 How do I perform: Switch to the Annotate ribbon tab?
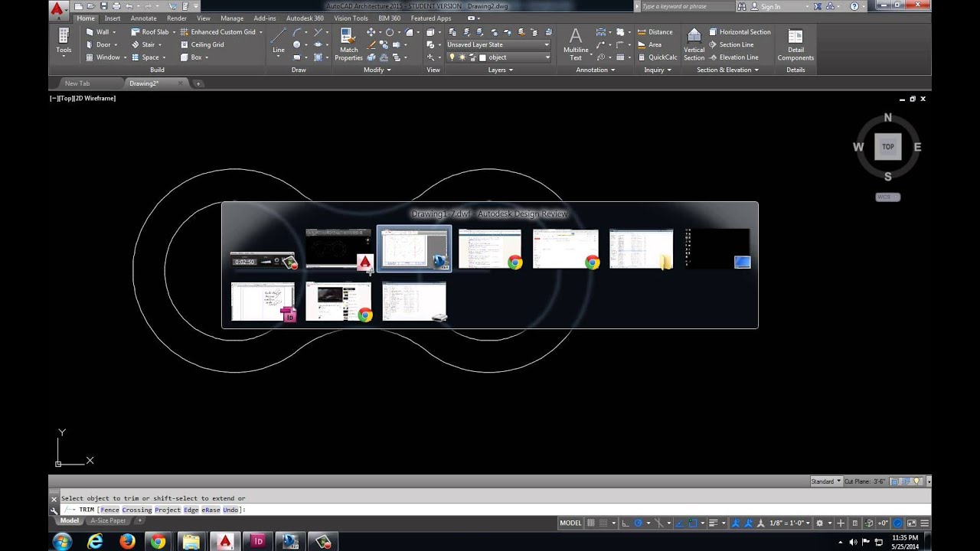pyautogui.click(x=143, y=18)
